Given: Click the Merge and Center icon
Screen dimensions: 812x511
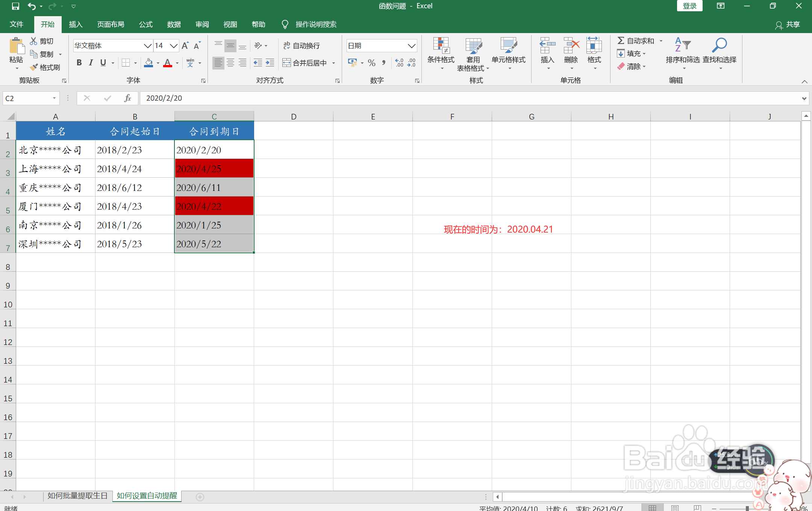Looking at the screenshot, I should [x=287, y=63].
